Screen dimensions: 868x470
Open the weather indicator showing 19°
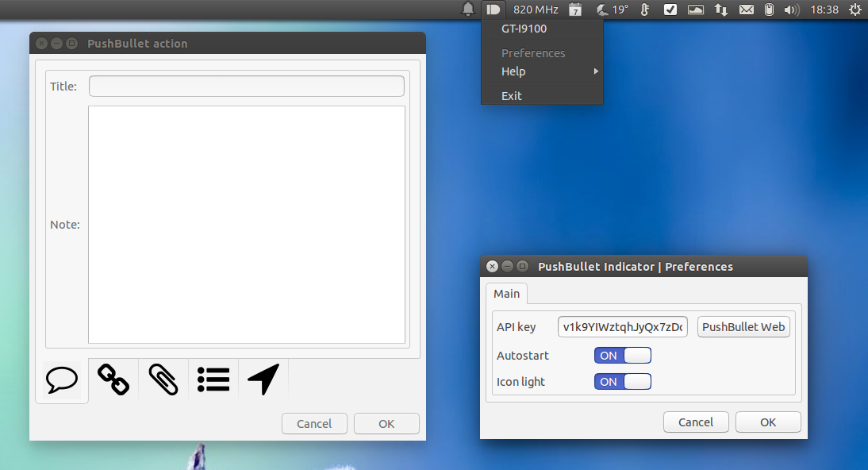pos(613,10)
